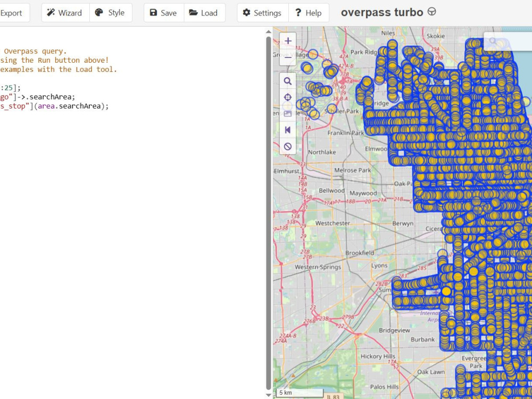Click the Northlake map label
The width and height of the screenshot is (532, 399).
[322, 152]
